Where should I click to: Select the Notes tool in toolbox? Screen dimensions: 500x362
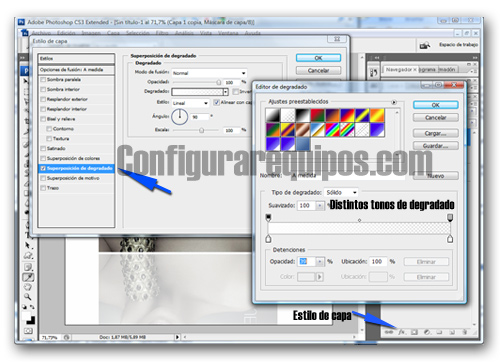pos(28,267)
